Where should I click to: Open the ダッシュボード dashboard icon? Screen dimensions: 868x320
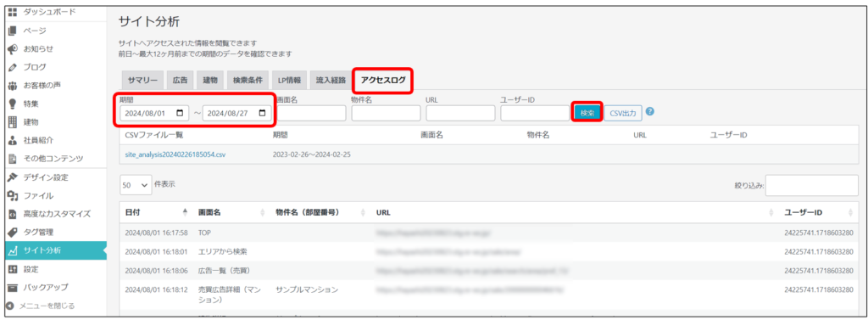pyautogui.click(x=12, y=12)
